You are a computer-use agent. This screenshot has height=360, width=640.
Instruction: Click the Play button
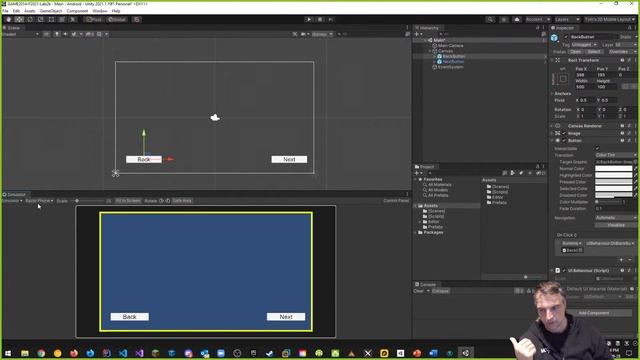click(309, 20)
